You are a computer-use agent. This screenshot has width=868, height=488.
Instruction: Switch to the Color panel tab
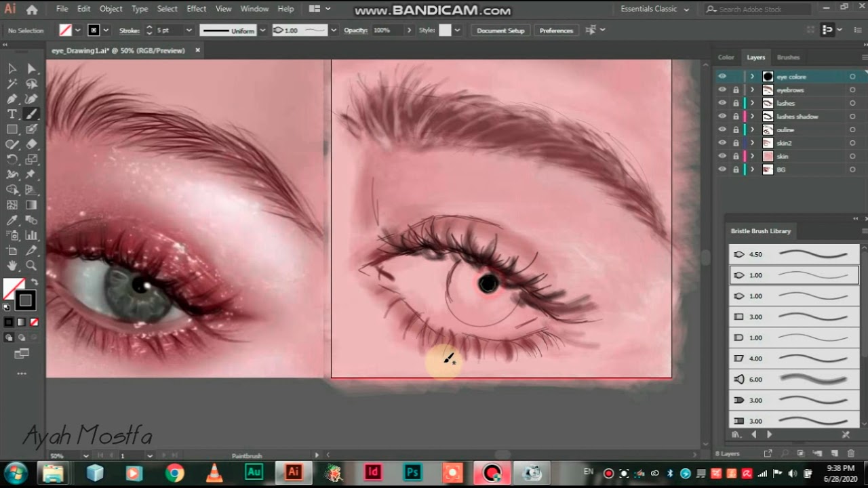pyautogui.click(x=726, y=58)
